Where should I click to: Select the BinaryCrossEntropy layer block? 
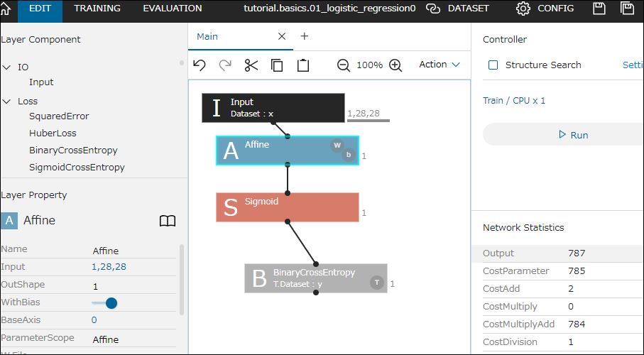(316, 278)
